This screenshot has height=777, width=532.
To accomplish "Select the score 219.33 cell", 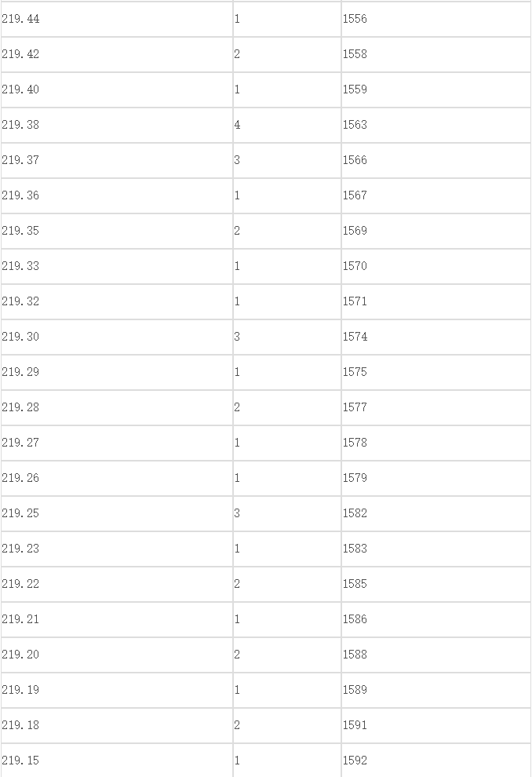I will click(116, 266).
